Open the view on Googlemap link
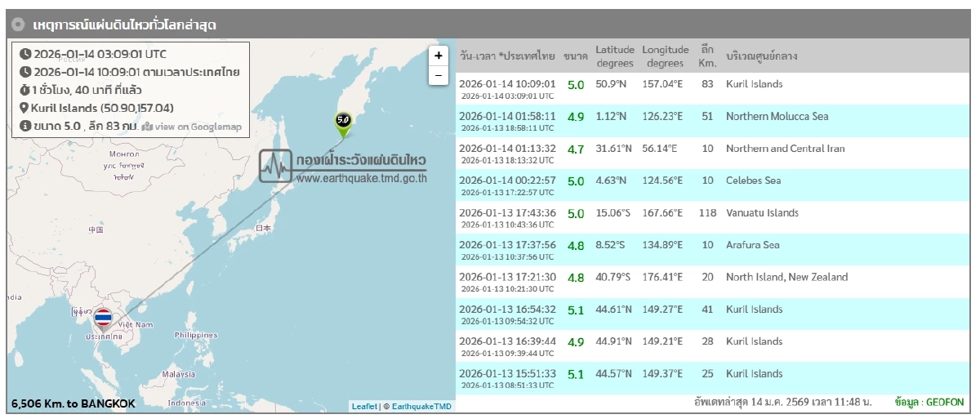 click(192, 127)
